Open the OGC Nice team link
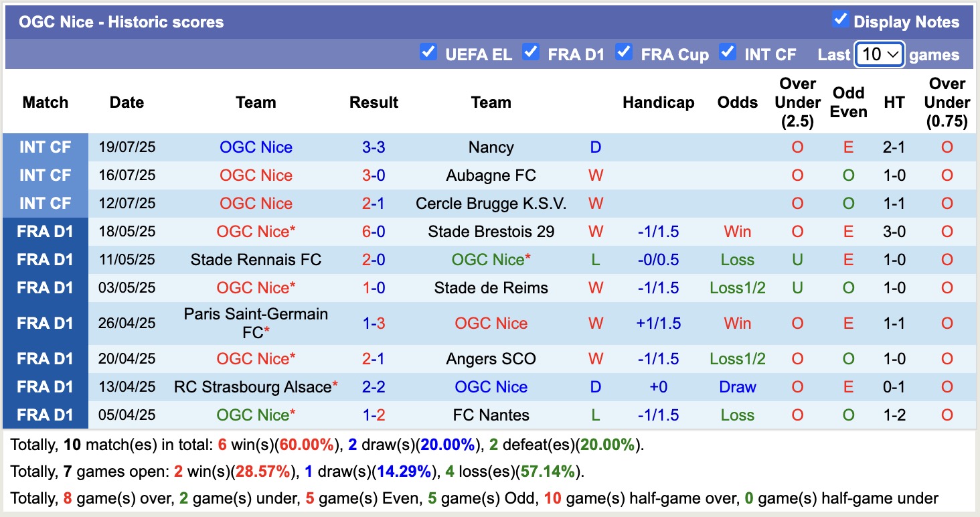Image resolution: width=980 pixels, height=517 pixels. (x=256, y=147)
